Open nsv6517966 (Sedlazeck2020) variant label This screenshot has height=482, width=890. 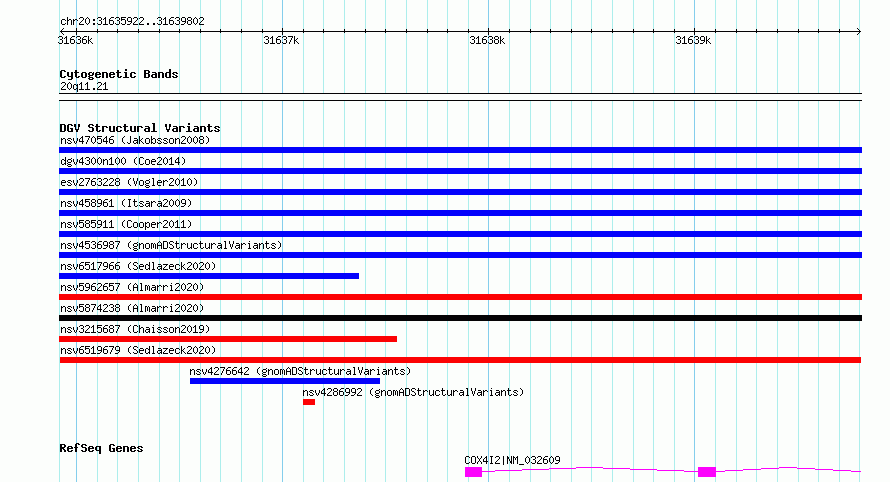[138, 266]
